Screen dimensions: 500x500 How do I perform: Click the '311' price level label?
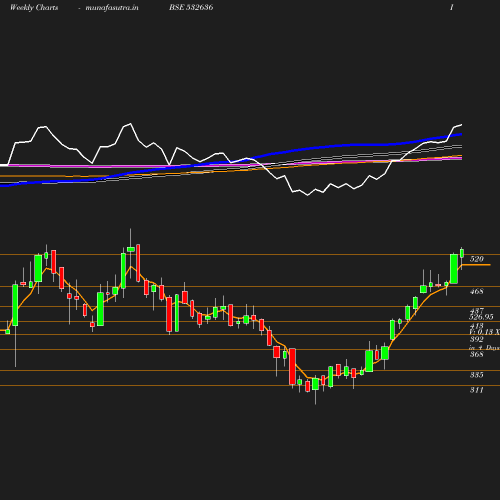476,390
